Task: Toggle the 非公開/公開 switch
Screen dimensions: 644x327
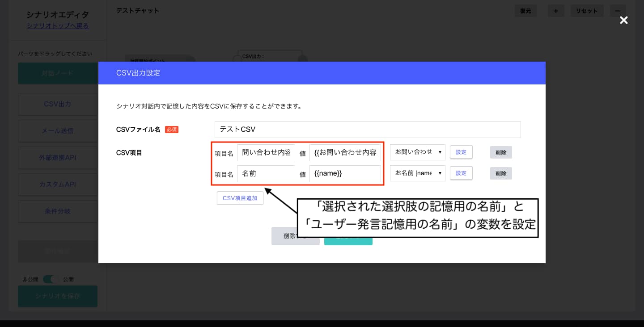Action: tap(51, 279)
